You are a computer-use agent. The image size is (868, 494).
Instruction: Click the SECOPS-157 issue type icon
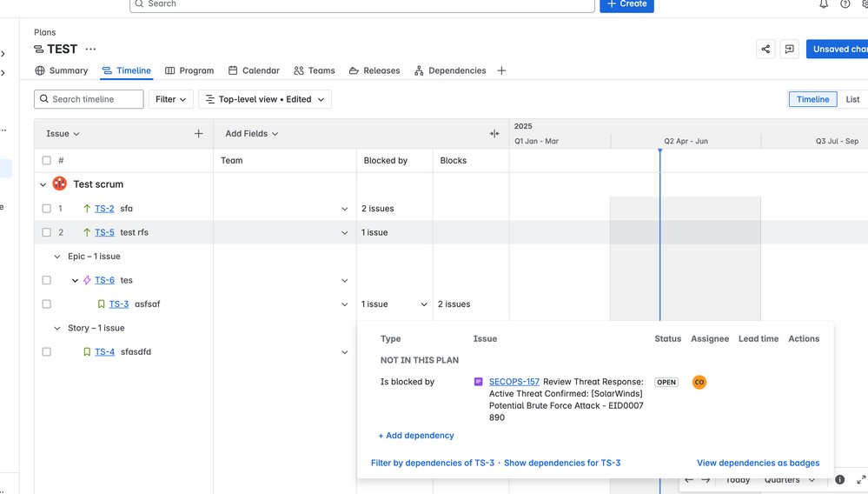click(478, 382)
